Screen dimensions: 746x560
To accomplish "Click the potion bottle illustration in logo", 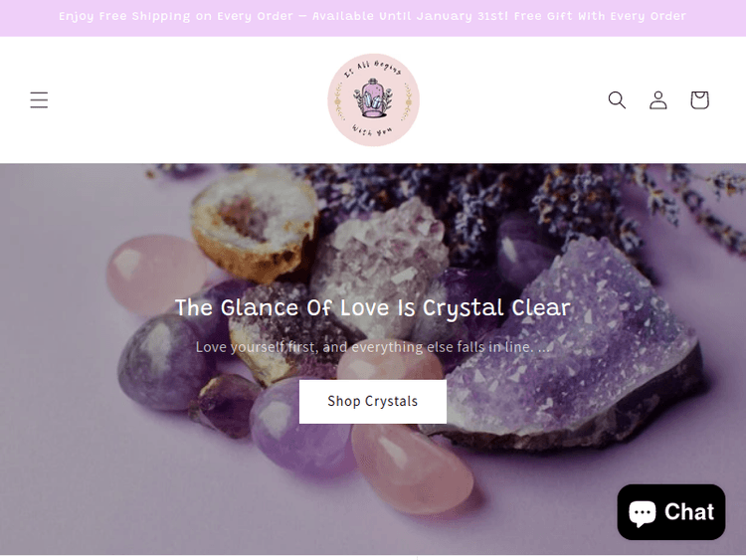I will click(x=373, y=98).
